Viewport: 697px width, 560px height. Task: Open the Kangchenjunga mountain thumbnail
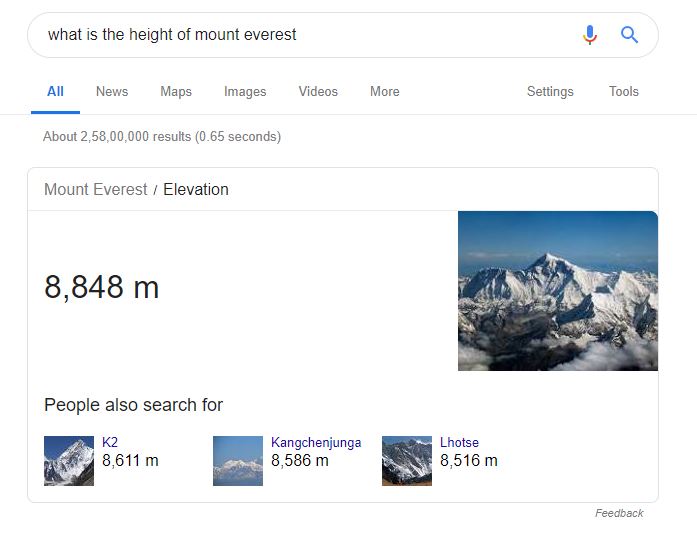pyautogui.click(x=238, y=461)
